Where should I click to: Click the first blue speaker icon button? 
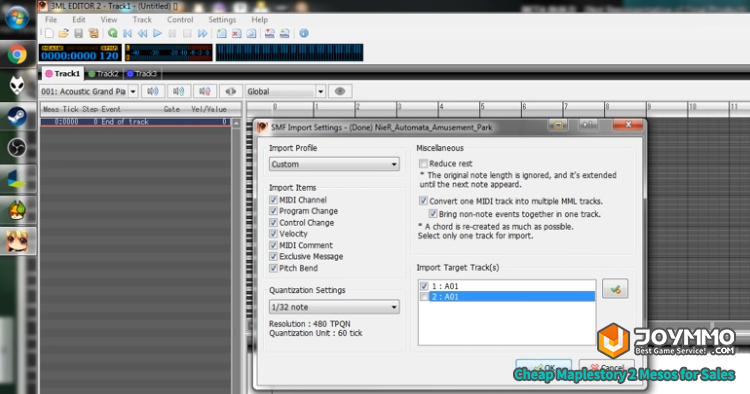coord(153,91)
